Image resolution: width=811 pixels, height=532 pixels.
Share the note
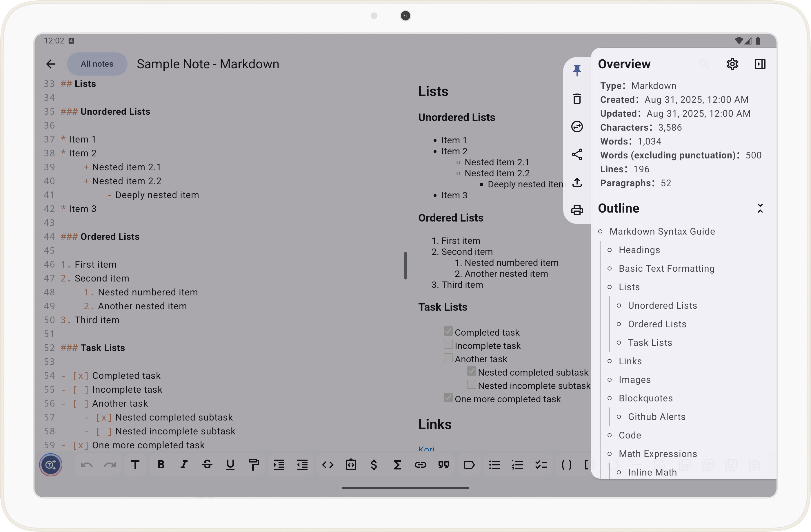coord(577,155)
